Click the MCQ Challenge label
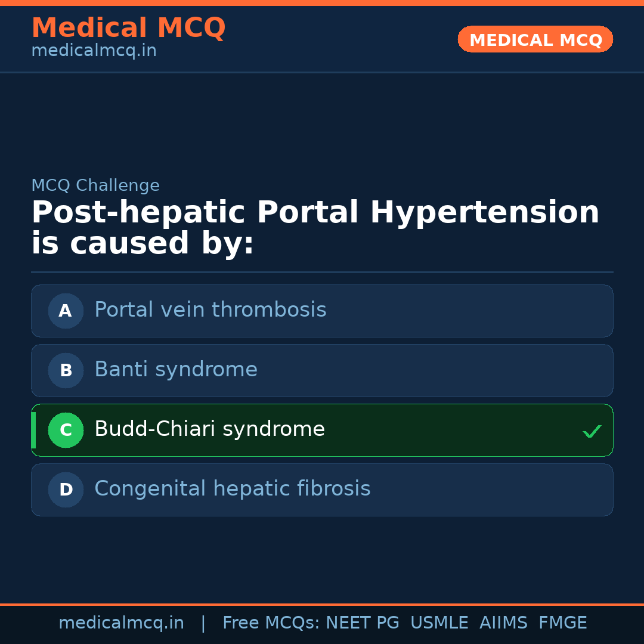This screenshot has width=644, height=644. pos(95,185)
